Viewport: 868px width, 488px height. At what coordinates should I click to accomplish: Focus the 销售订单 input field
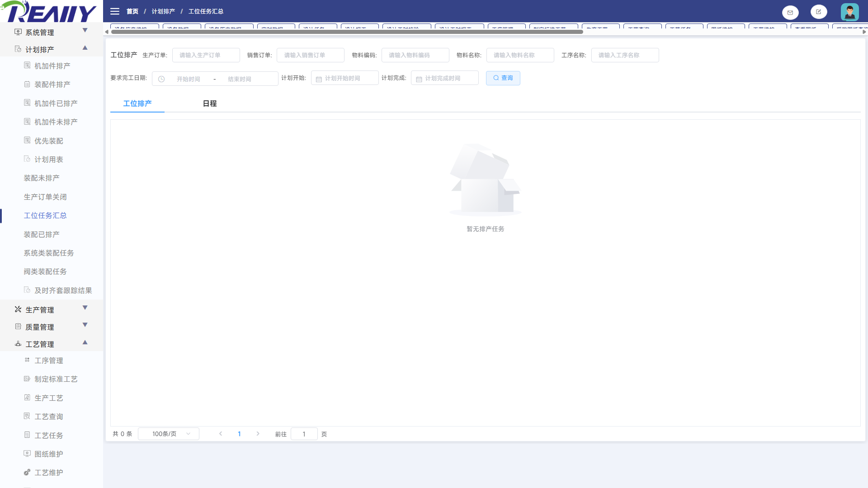(311, 55)
